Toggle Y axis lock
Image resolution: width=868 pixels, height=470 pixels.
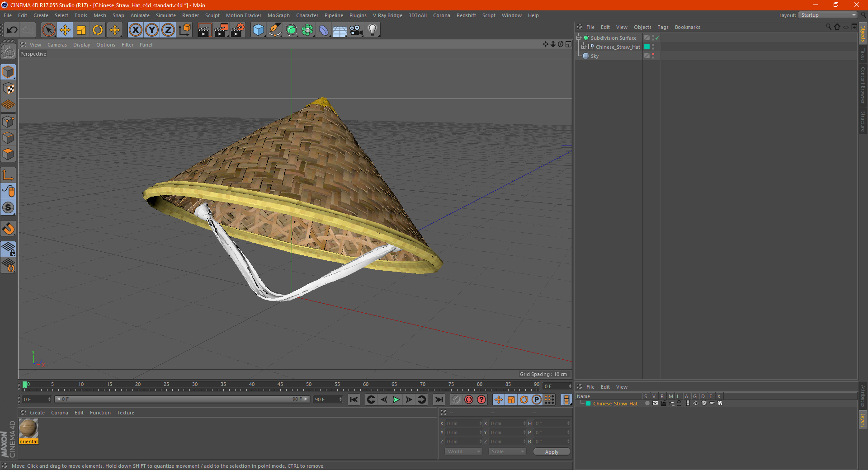pyautogui.click(x=152, y=30)
